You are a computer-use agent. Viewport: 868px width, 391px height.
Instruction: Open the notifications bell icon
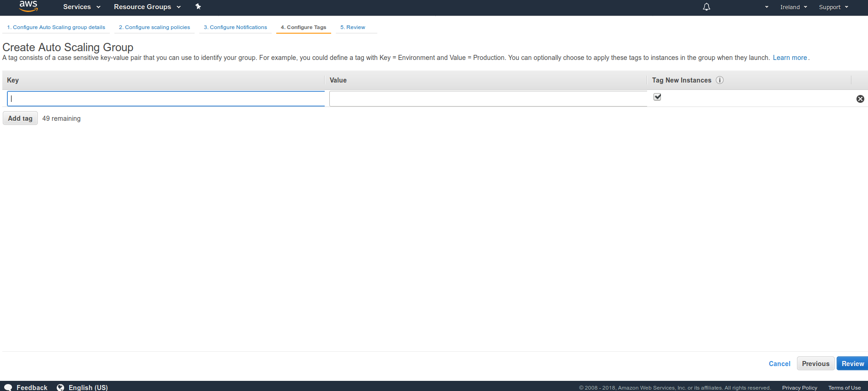706,7
